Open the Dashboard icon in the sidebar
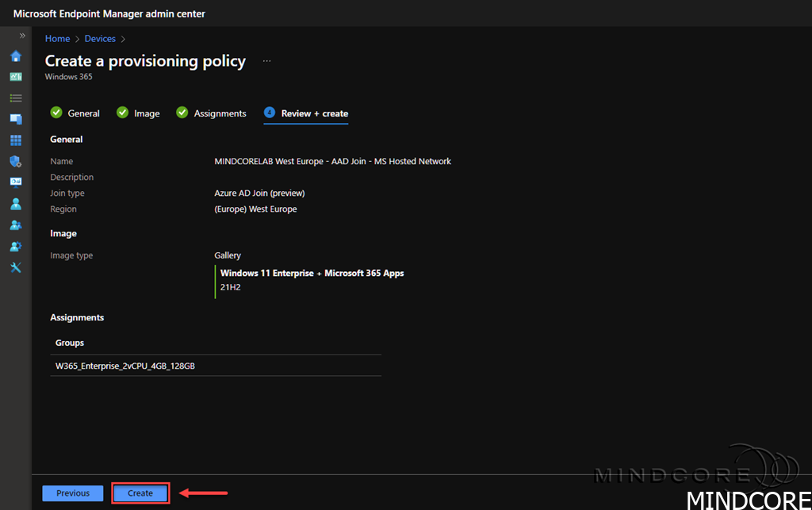The width and height of the screenshot is (812, 510). pos(15,77)
